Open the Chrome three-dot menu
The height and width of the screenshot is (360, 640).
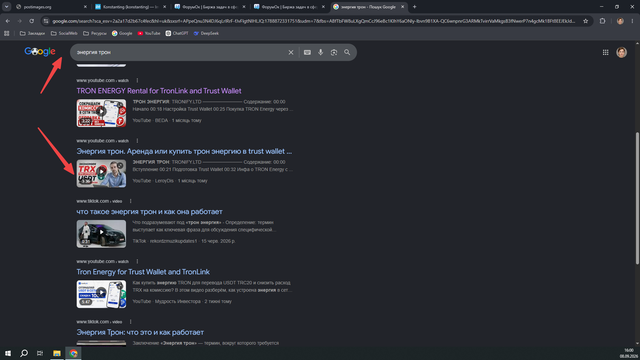[632, 21]
